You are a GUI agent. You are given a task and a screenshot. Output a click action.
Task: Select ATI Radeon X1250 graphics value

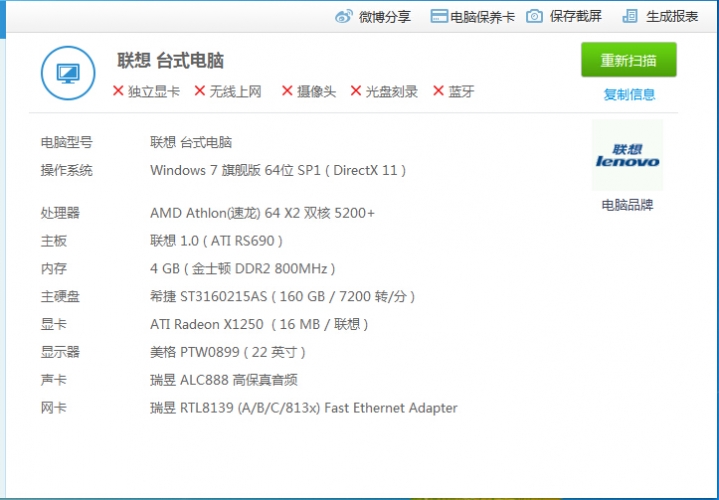pos(259,324)
